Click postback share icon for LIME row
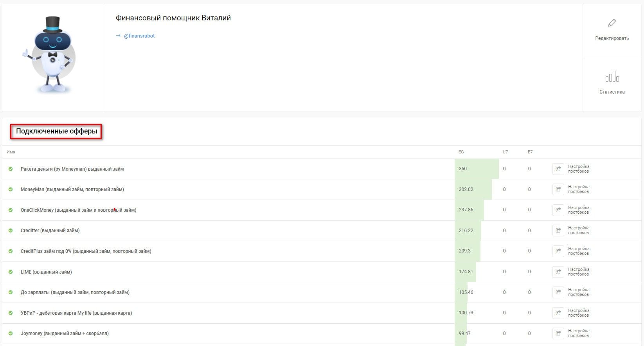Image resolution: width=644 pixels, height=346 pixels. 558,272
